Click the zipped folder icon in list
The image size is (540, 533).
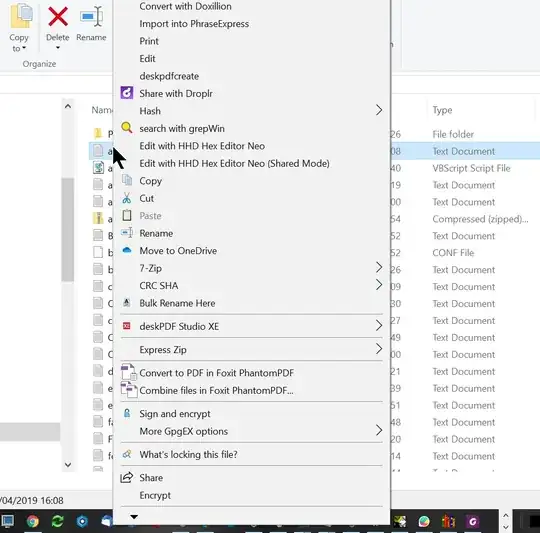(98, 218)
